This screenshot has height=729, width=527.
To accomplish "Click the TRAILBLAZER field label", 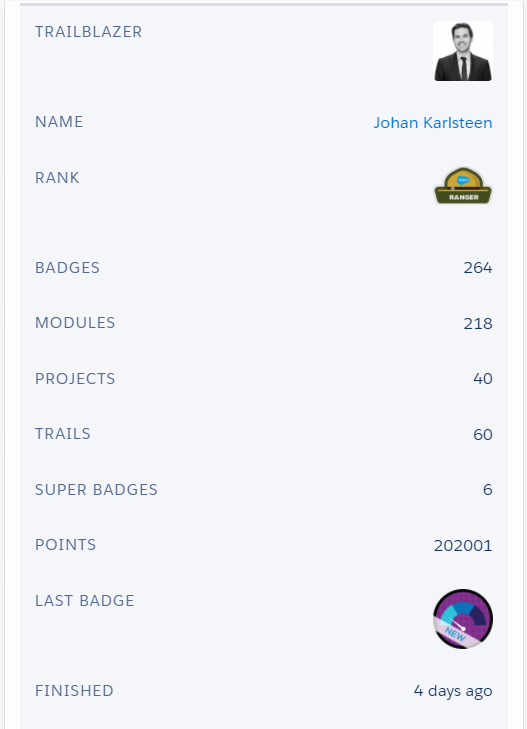I will coord(88,32).
